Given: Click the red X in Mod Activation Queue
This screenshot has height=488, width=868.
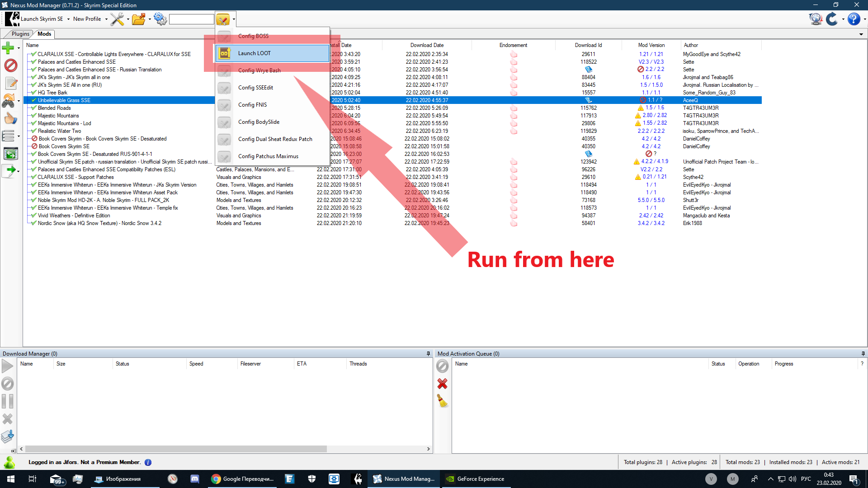Looking at the screenshot, I should 443,384.
